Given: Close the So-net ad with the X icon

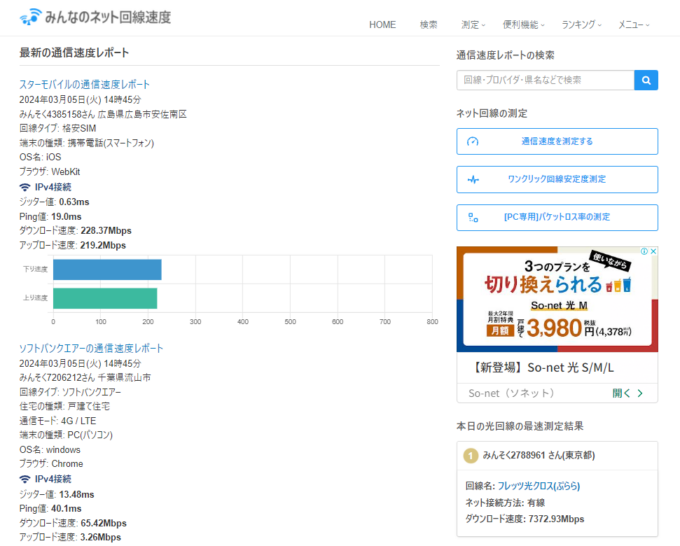Looking at the screenshot, I should click(653, 252).
